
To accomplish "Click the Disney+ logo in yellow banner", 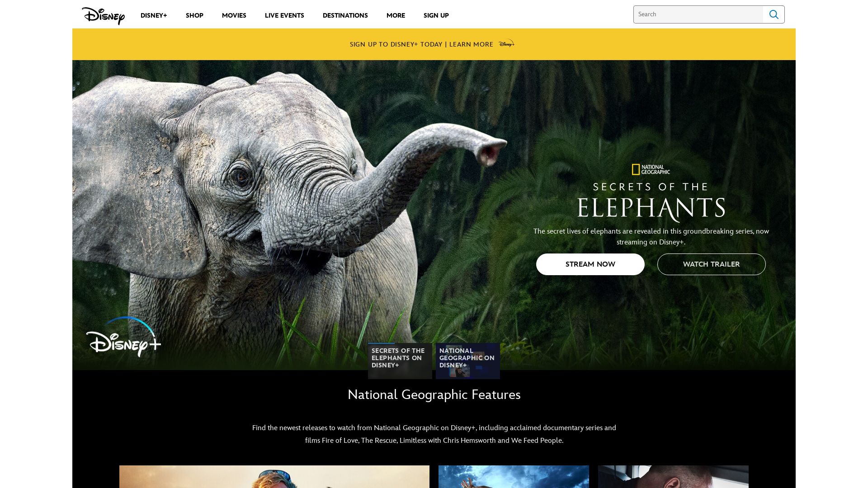I will (506, 43).
